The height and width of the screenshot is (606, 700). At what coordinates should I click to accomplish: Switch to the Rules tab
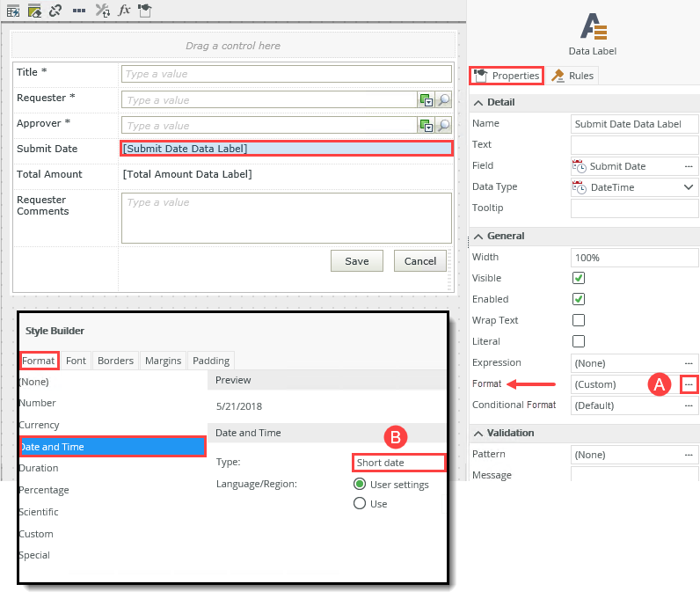point(572,76)
